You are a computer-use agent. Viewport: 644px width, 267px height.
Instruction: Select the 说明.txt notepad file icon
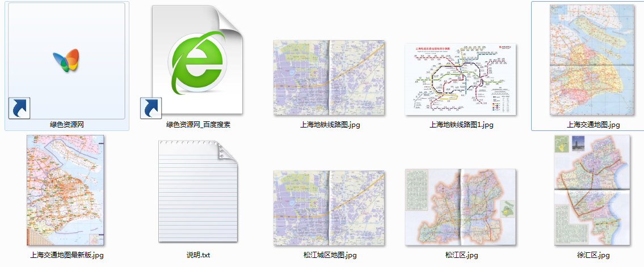click(197, 191)
